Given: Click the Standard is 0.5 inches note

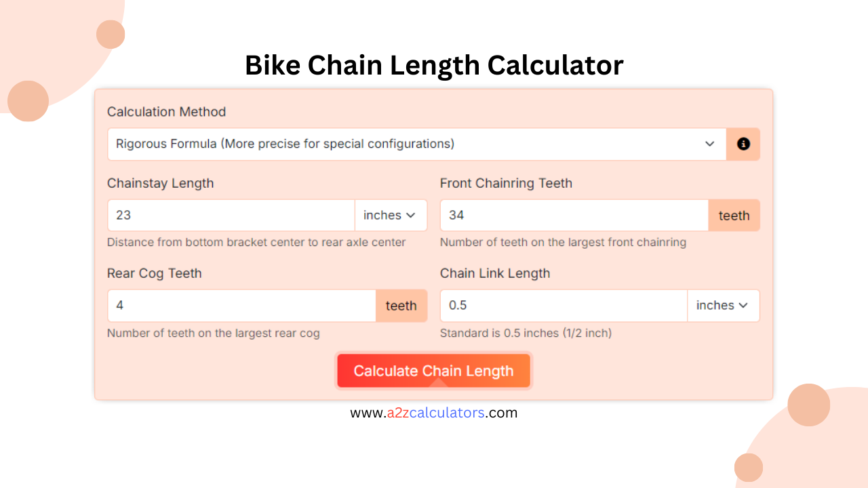Looking at the screenshot, I should click(525, 333).
